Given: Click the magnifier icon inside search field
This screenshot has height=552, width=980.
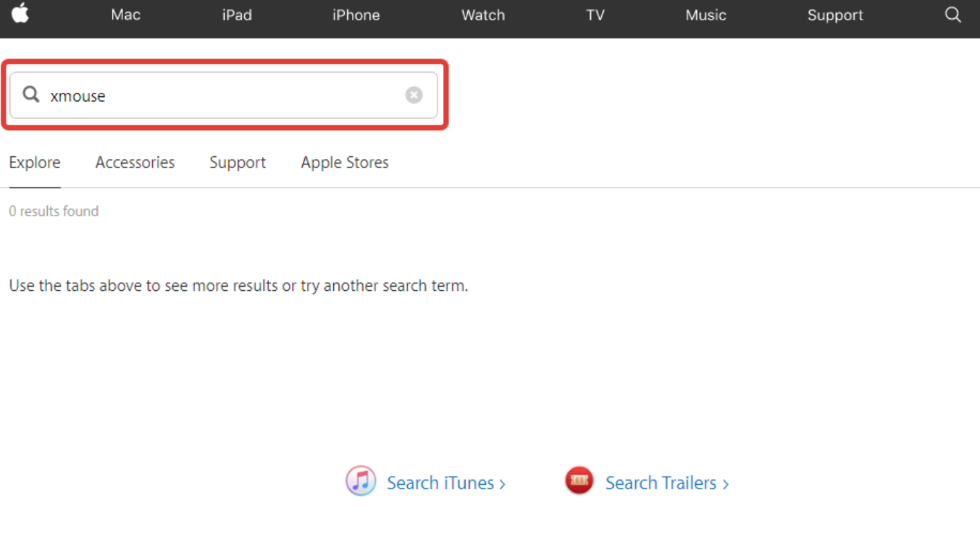Looking at the screenshot, I should (x=31, y=95).
